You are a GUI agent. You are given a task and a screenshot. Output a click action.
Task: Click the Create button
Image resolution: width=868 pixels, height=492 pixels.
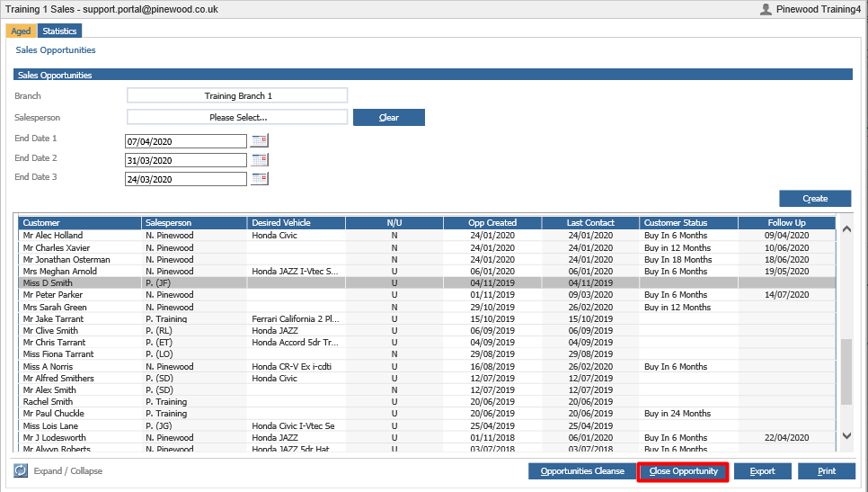tap(815, 199)
